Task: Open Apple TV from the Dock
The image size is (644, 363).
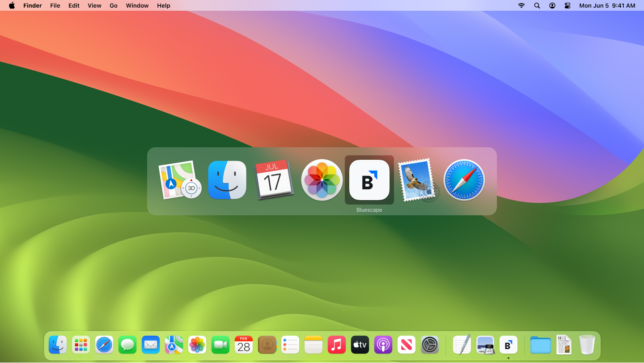Action: (360, 345)
